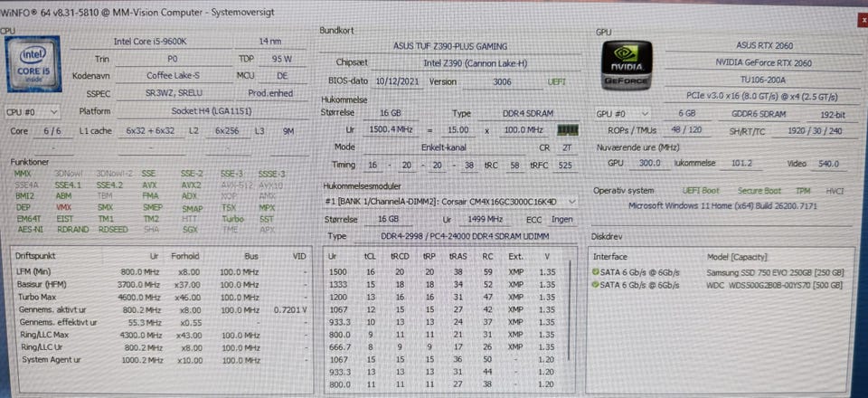Click the 0.7201 V VID value
The image size is (868, 398).
(290, 310)
